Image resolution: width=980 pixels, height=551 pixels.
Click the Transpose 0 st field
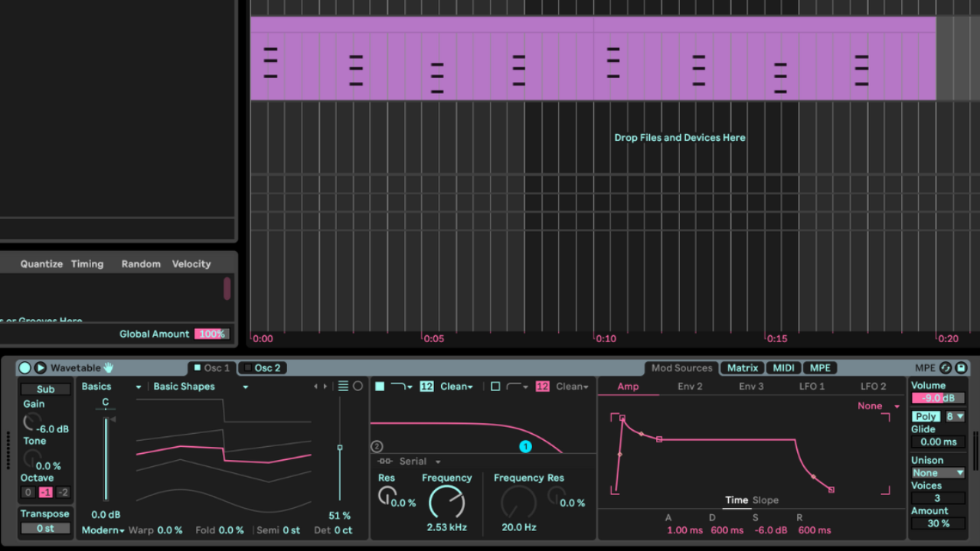[x=45, y=529]
